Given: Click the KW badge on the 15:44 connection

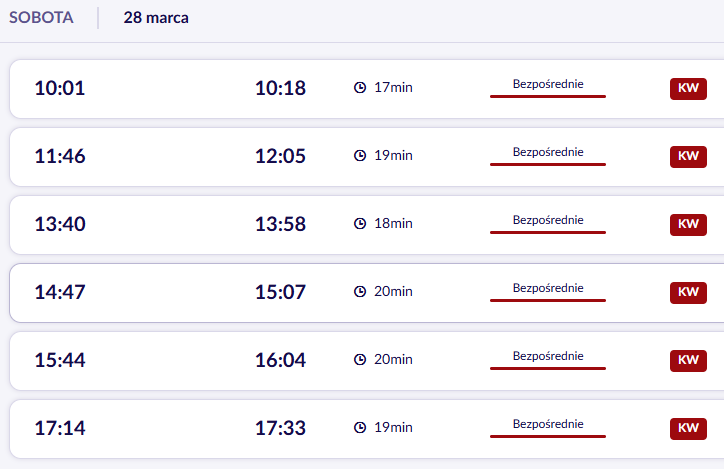Looking at the screenshot, I should tap(688, 360).
